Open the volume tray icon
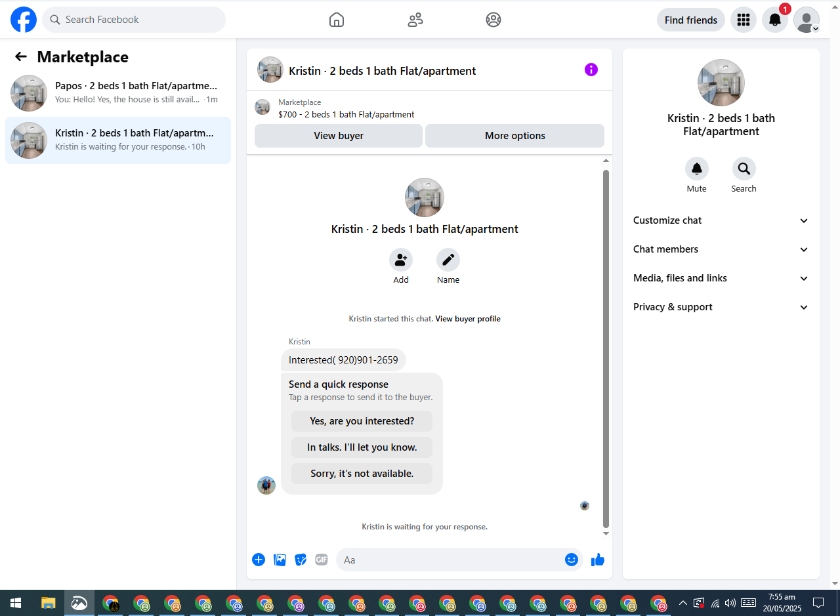This screenshot has width=840, height=616. tap(730, 603)
